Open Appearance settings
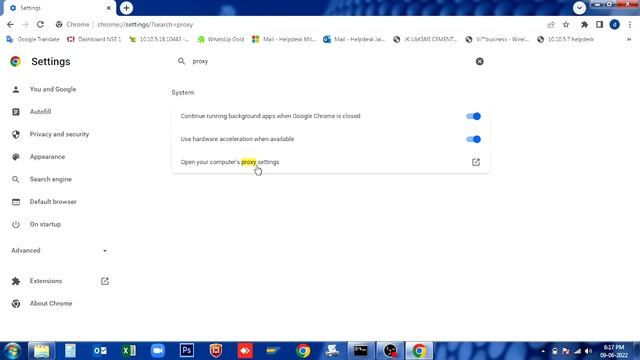Viewport: 640px width, 360px height. coord(47,157)
